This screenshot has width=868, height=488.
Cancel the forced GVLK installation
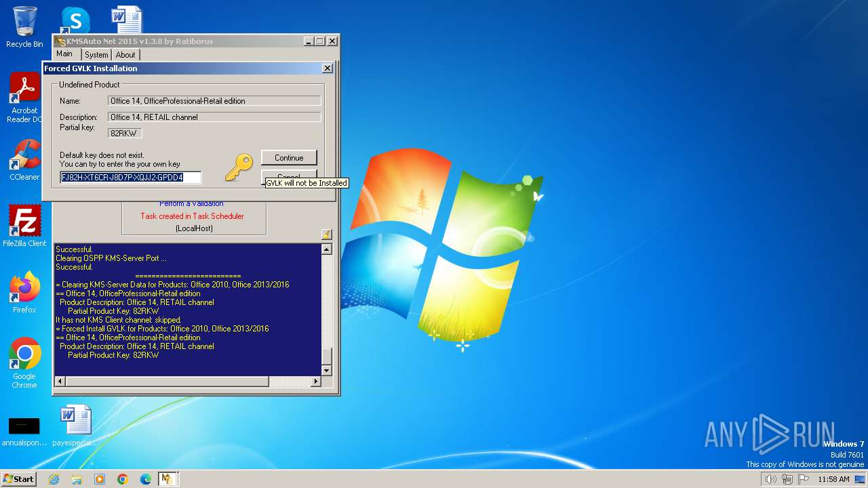point(289,178)
